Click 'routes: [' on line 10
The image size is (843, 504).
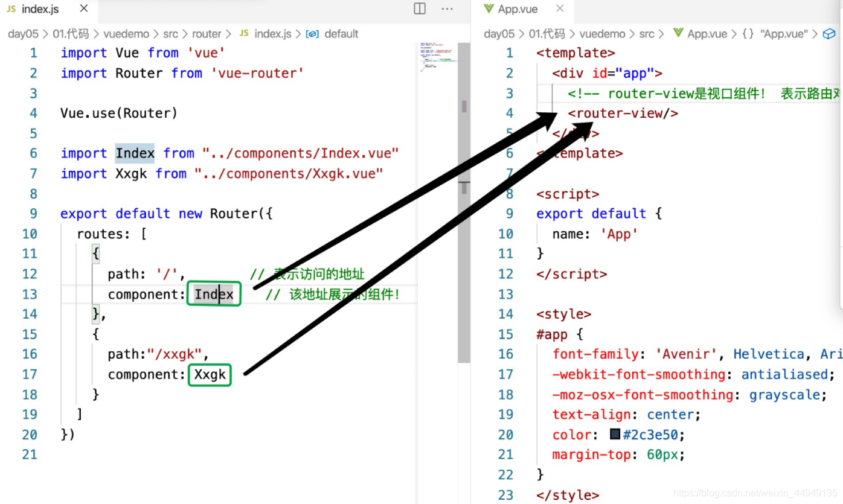(x=112, y=234)
